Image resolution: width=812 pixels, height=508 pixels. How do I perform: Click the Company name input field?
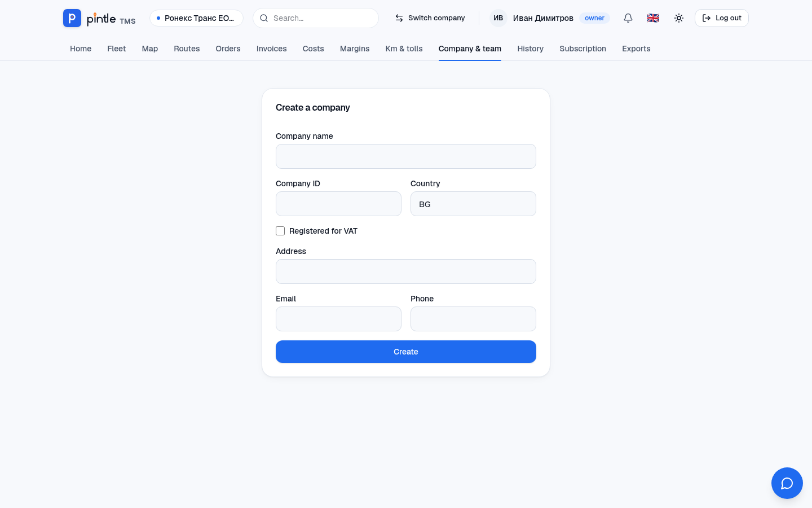[406, 156]
